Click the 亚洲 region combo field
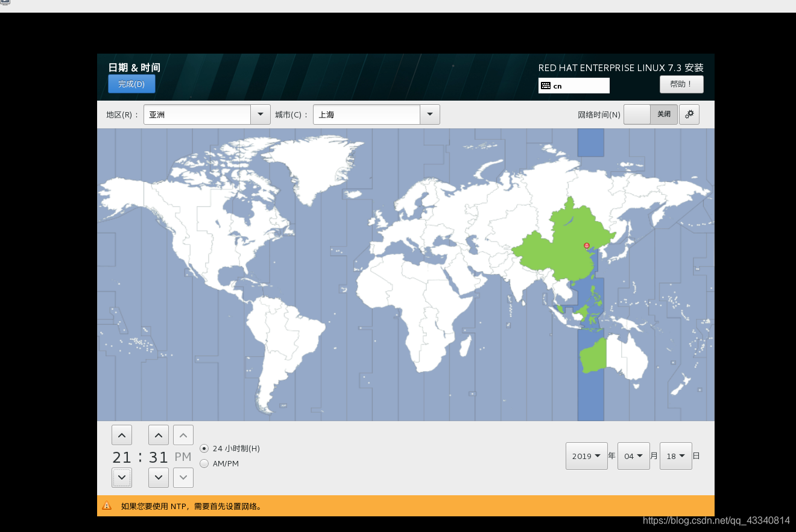The height and width of the screenshot is (532, 796). coord(197,114)
